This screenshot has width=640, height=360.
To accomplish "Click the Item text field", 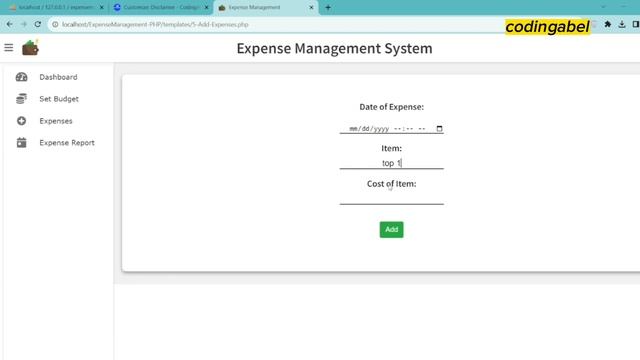I will [391, 163].
